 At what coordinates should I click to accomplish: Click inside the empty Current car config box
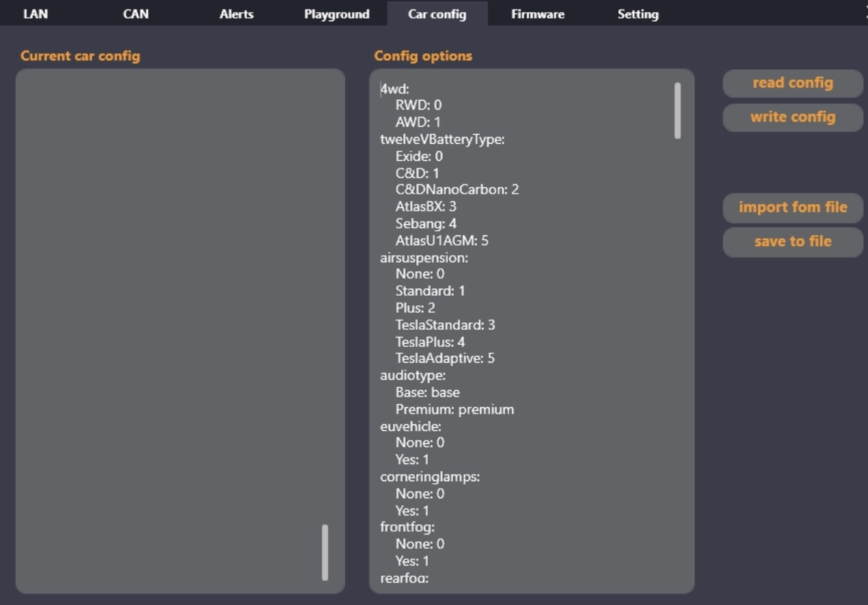point(171,308)
